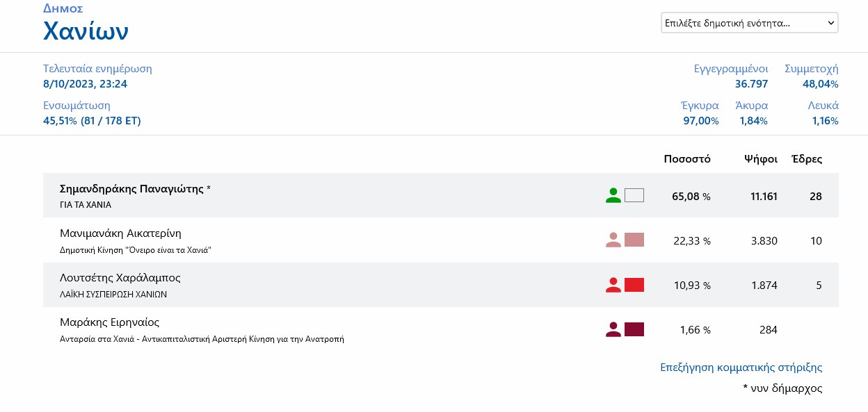Screen dimensions: 868x412
Task: Select candidate Σημανδηράκης Παναγιώτης row
Action: [x=135, y=189]
